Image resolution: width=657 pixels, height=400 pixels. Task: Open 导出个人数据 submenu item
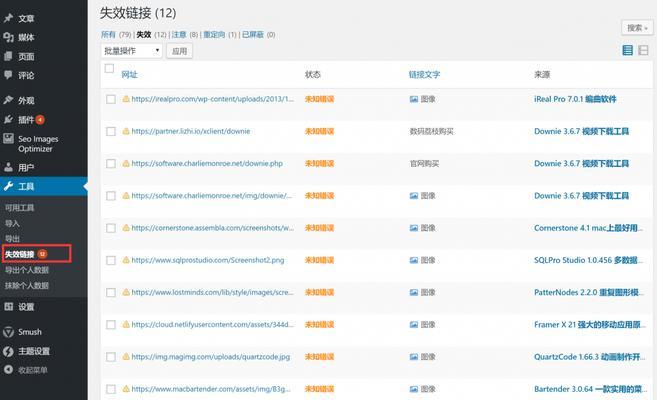click(27, 270)
